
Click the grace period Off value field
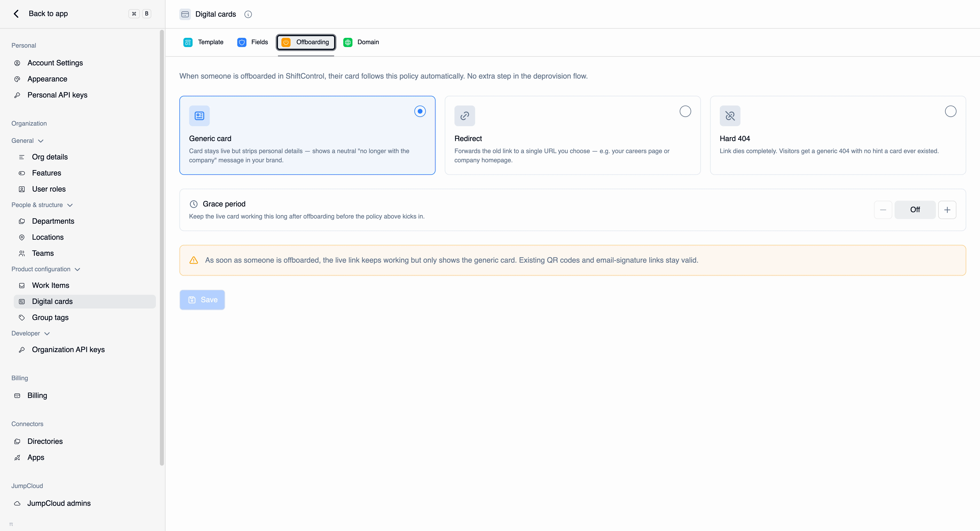tap(915, 210)
